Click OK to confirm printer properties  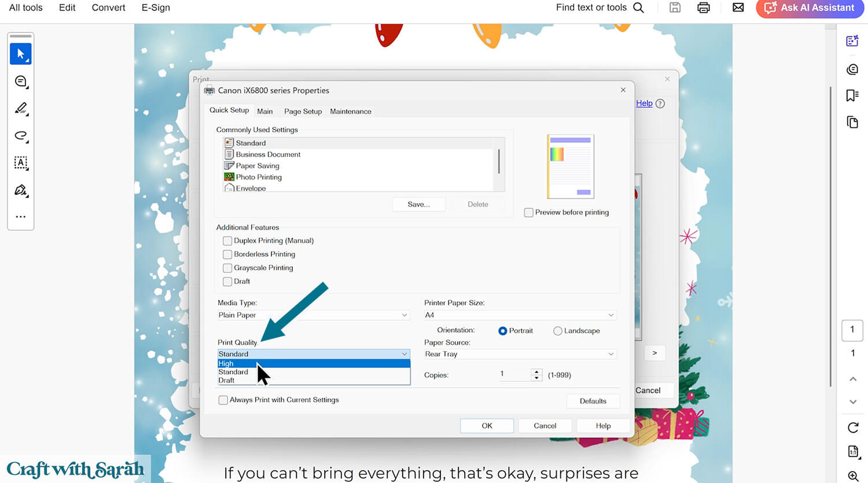click(x=487, y=426)
